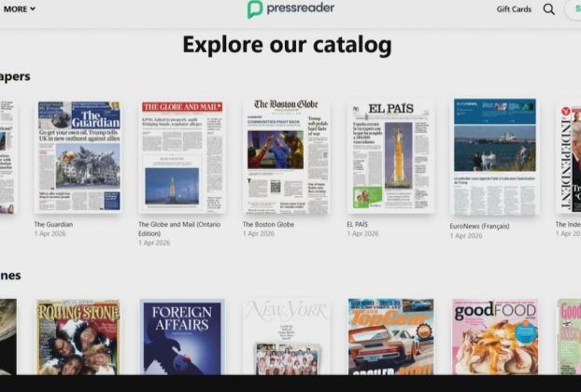Select the Foreign Affairs magazine cover
Screen dimensions: 581x392
(182, 337)
